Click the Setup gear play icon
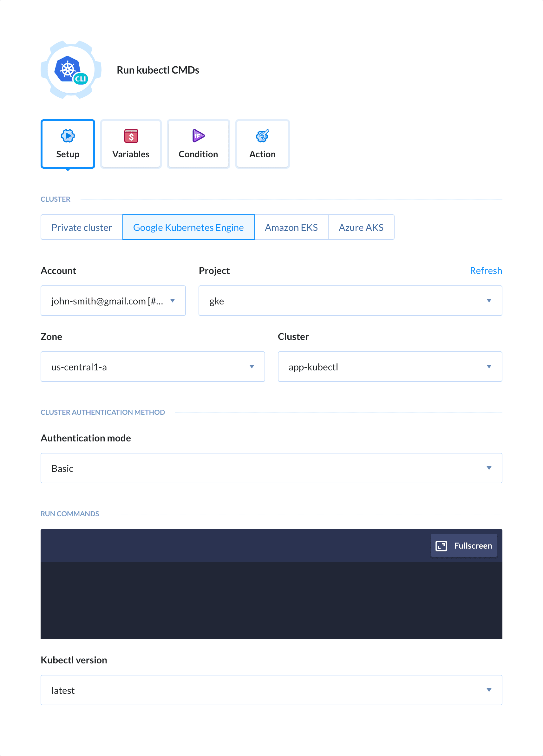Viewport: 543px width, 756px height. coord(68,136)
